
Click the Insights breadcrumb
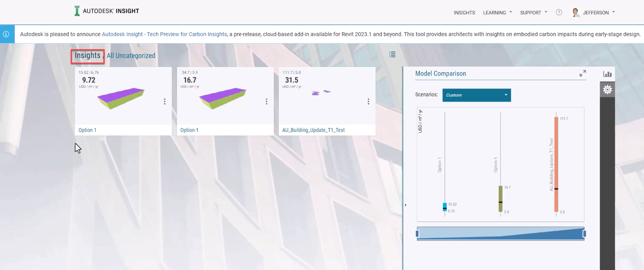click(x=88, y=55)
